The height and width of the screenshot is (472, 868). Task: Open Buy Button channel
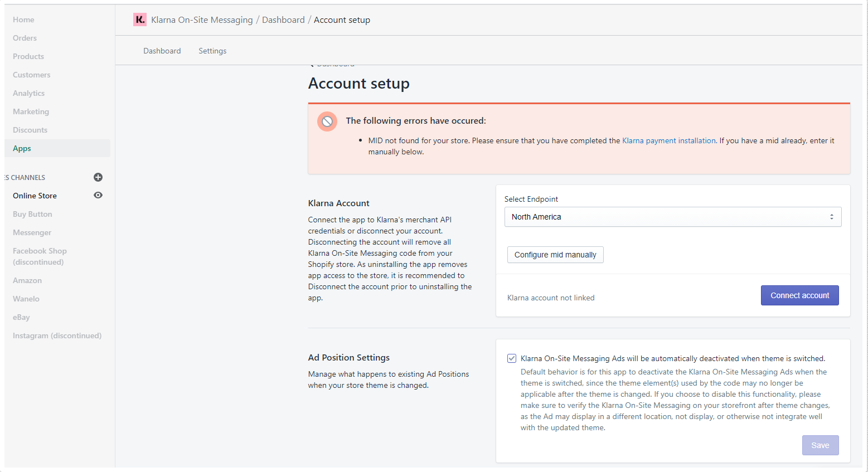click(32, 214)
